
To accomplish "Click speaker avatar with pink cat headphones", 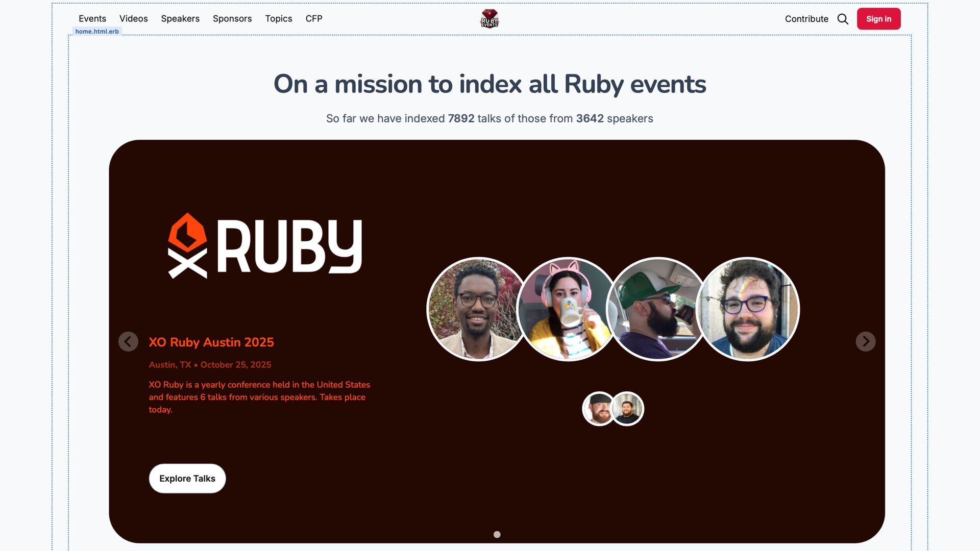I will pos(568,309).
